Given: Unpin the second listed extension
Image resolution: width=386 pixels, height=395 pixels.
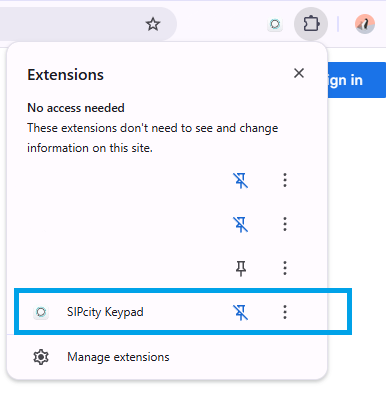Looking at the screenshot, I should [x=241, y=224].
